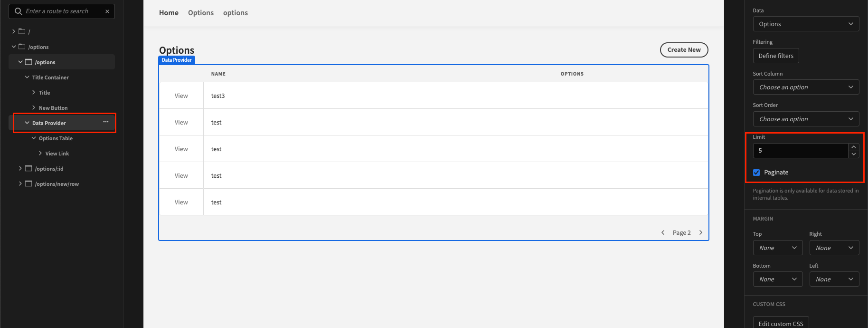Toggle the Paginate checkbox
The height and width of the screenshot is (328, 868).
coord(756,173)
